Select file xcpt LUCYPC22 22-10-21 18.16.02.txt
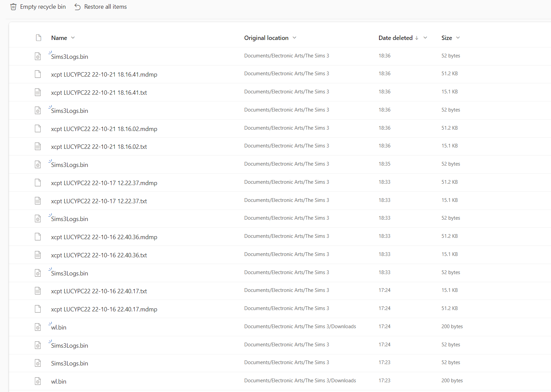551x392 pixels. 99,147
